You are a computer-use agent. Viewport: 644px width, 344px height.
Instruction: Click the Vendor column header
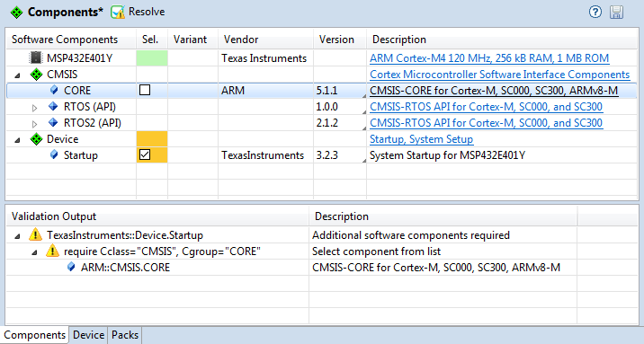click(x=265, y=40)
